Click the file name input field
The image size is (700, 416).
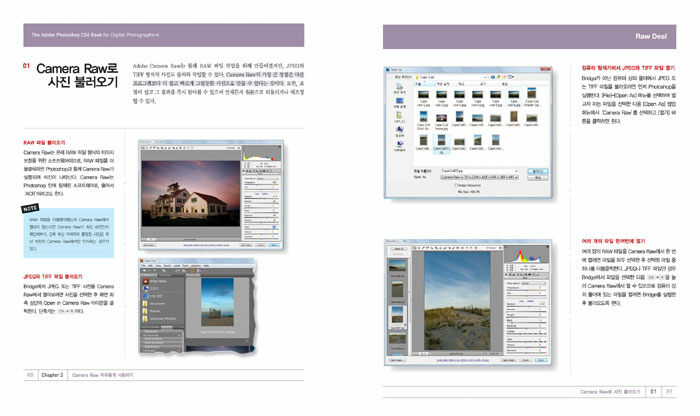pyautogui.click(x=479, y=171)
